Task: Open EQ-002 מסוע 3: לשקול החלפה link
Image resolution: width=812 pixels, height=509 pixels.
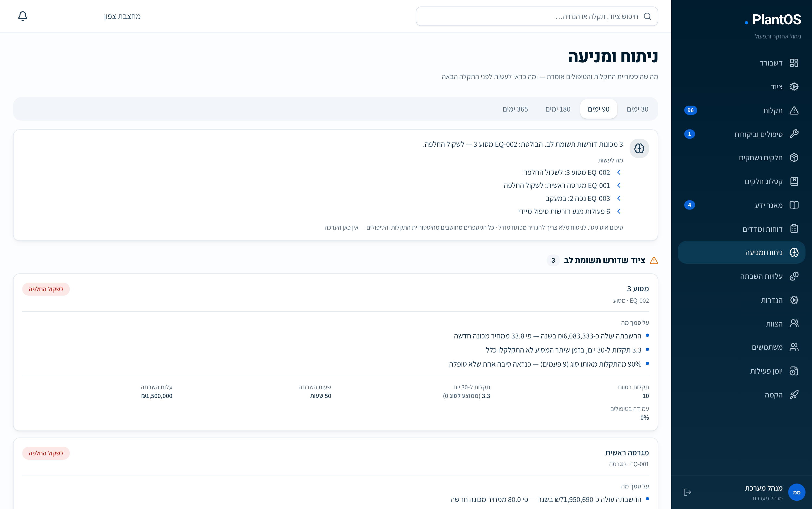Action: pyautogui.click(x=566, y=172)
